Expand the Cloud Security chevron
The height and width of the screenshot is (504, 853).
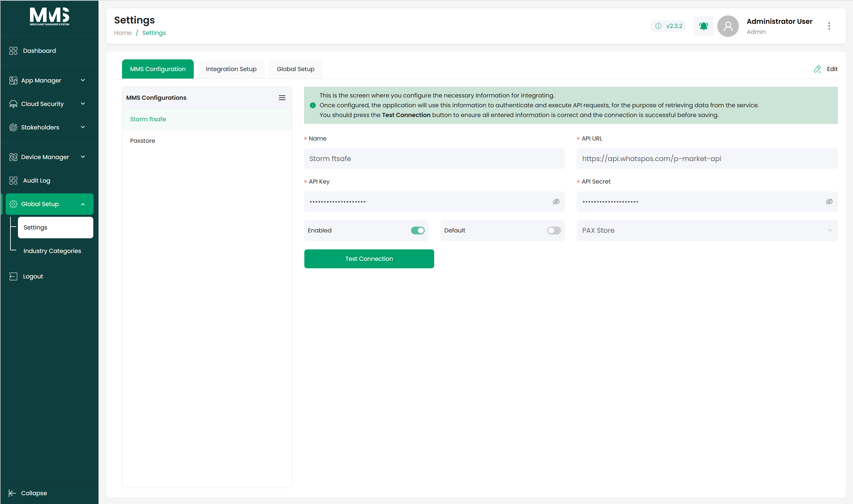[x=83, y=104]
